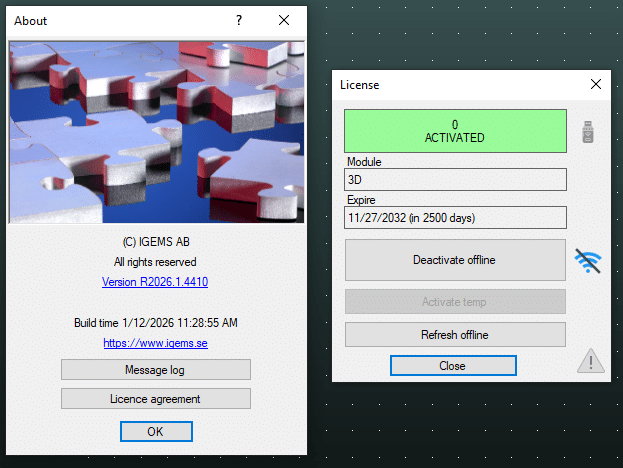Toggle the offline Wi-Fi crossed-out icon
Viewport: 623px width, 468px height.
point(588,261)
